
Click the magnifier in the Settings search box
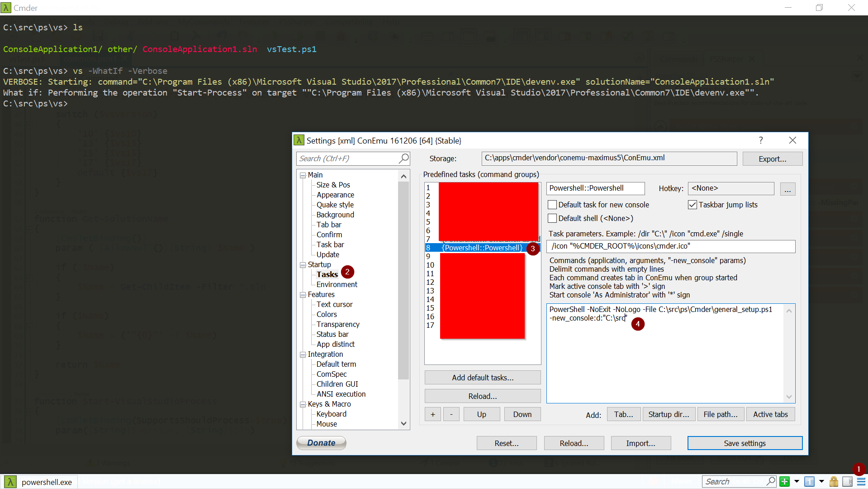[403, 158]
